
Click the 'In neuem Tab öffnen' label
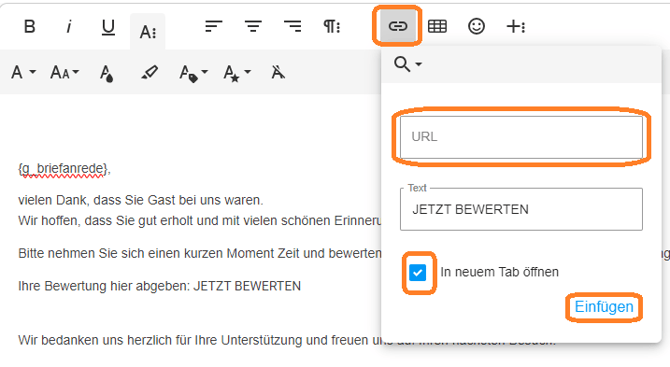coord(500,272)
